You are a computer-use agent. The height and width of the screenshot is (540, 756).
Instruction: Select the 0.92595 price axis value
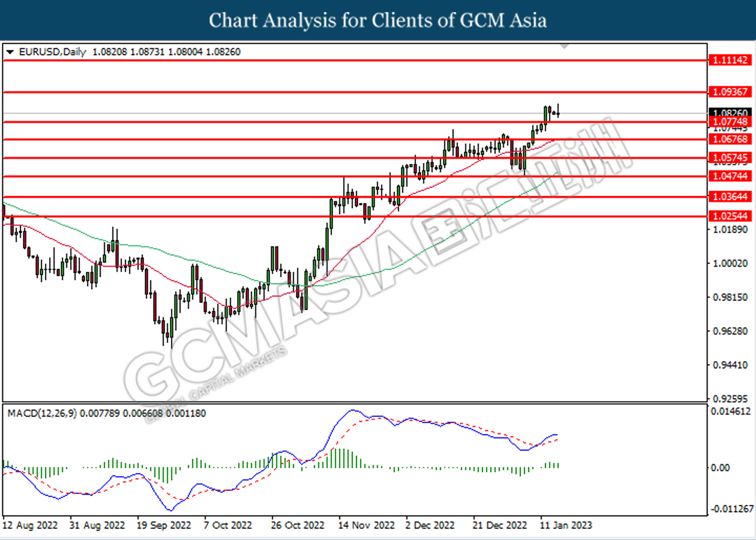[x=730, y=398]
